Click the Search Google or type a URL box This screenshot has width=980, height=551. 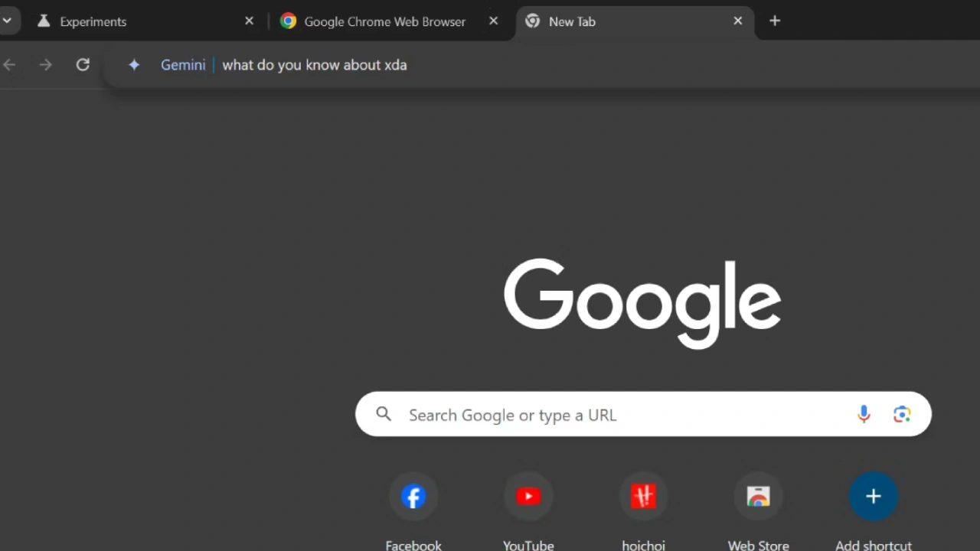coord(612,415)
